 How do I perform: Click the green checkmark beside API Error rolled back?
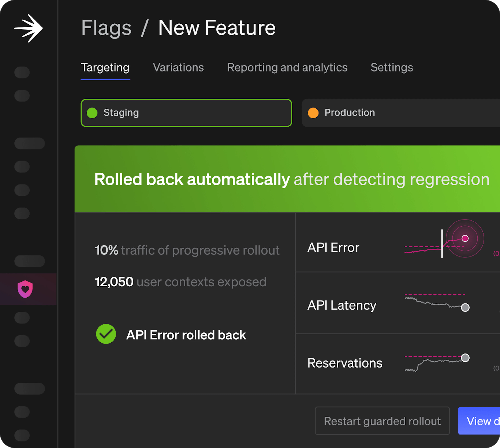[106, 334]
